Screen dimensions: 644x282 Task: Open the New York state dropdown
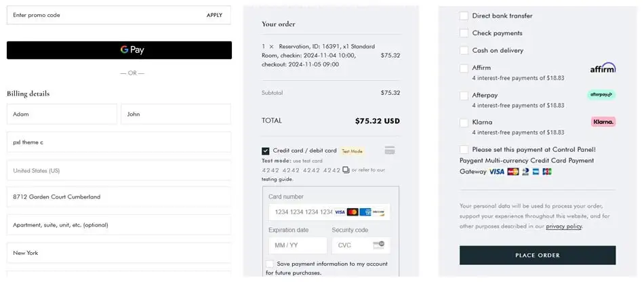tap(119, 253)
